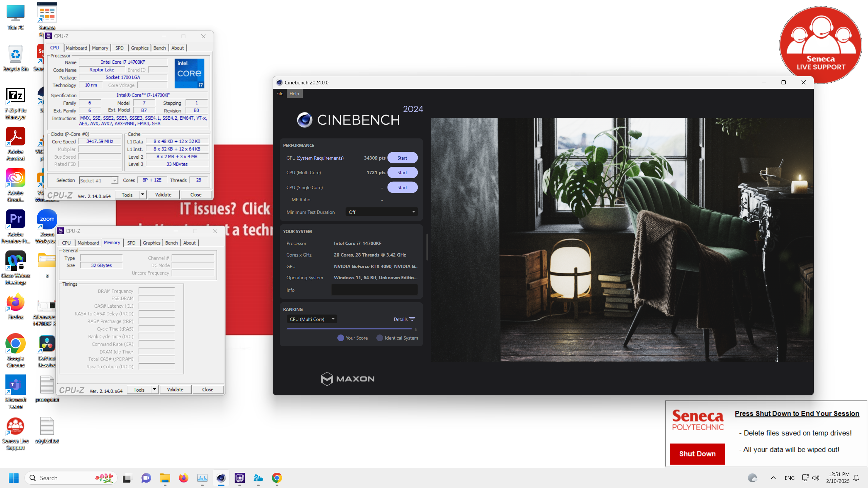Launch Adobe Premiere Pro from desktop
Image resolution: width=868 pixels, height=488 pixels.
pyautogui.click(x=16, y=226)
